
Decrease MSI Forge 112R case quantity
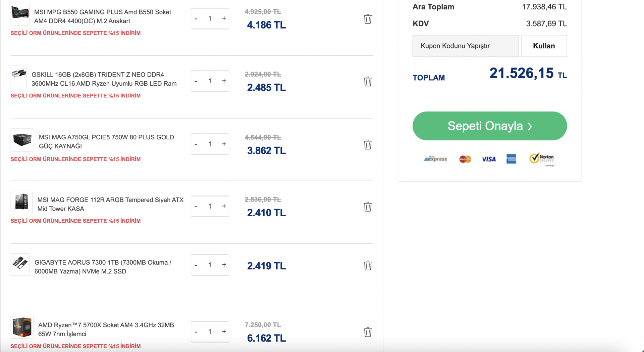click(x=196, y=206)
